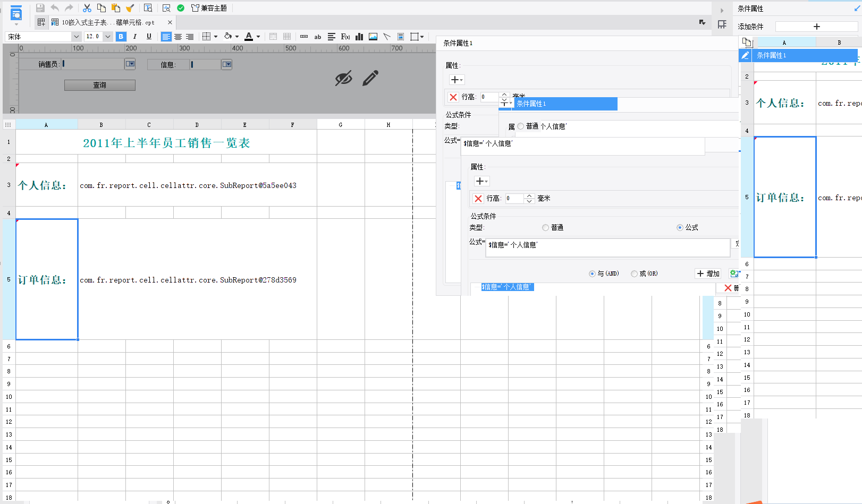Select the 与(AND) radio button

point(592,274)
